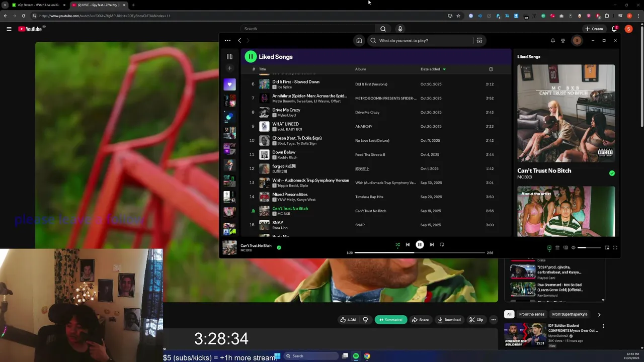Open options for IDF Soldier recommended video
The width and height of the screenshot is (644, 362).
coord(603,326)
